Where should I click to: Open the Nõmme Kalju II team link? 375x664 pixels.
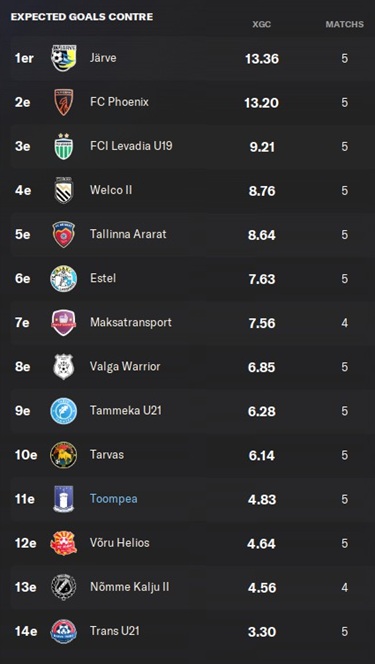(130, 587)
